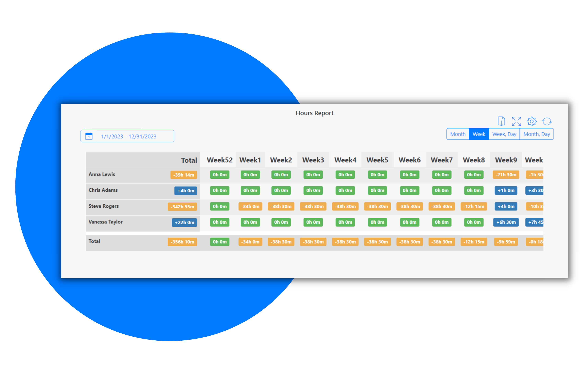This screenshot has width=588, height=386.
Task: Click the Total row -34h 0m Week1 value
Action: 250,242
